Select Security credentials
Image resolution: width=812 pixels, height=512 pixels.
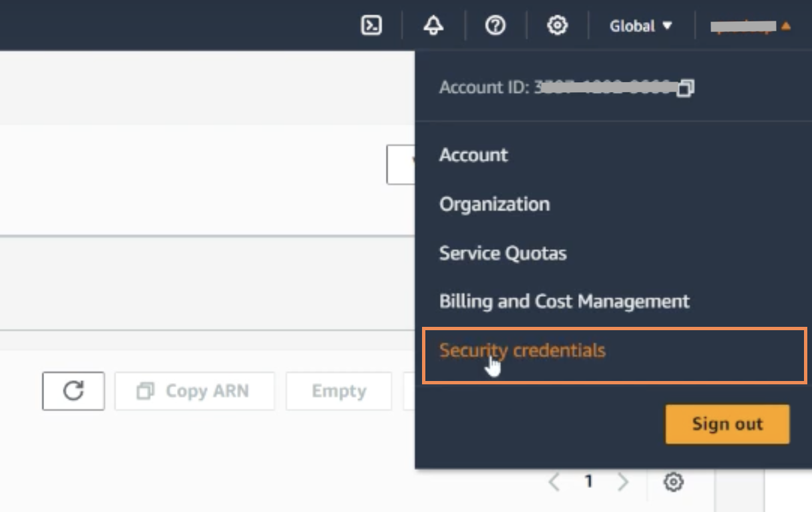pos(522,351)
